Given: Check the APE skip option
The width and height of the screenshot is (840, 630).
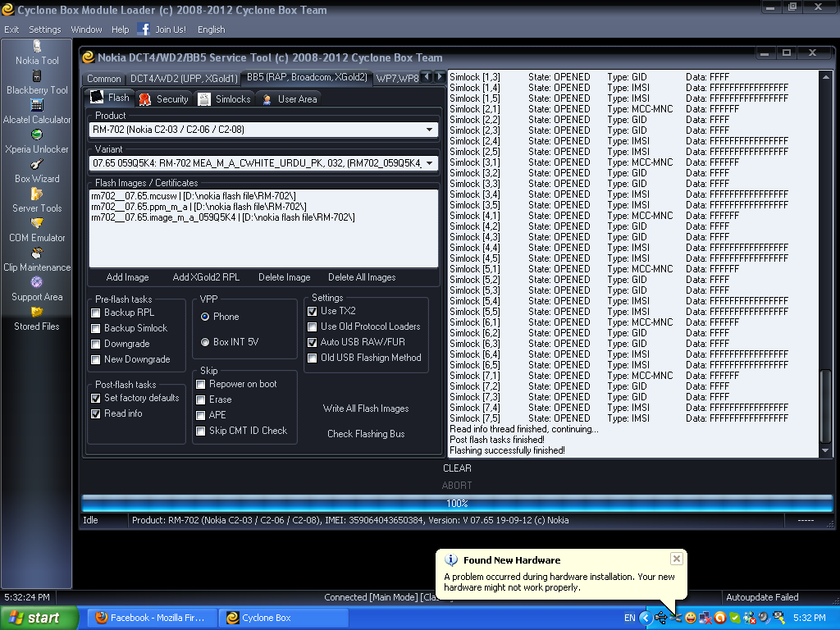Looking at the screenshot, I should point(200,415).
